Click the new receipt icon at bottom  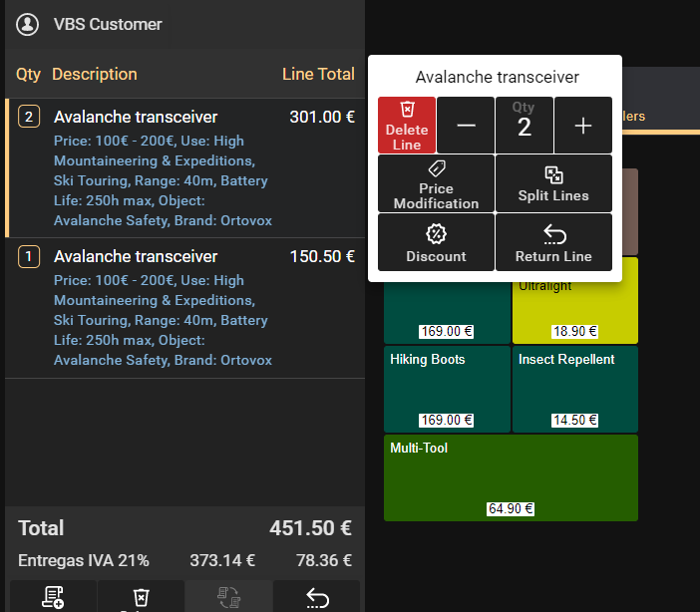(54, 597)
